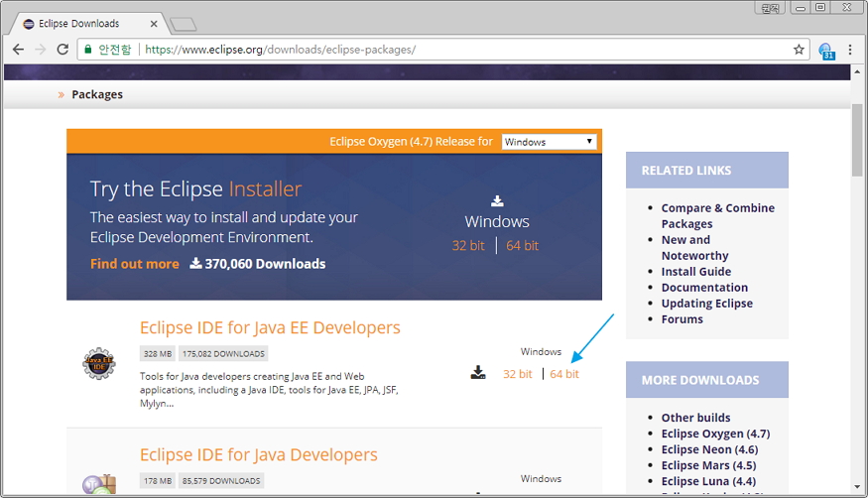Image resolution: width=868 pixels, height=498 pixels.
Task: Open the Updating Eclipse link
Action: click(x=707, y=304)
